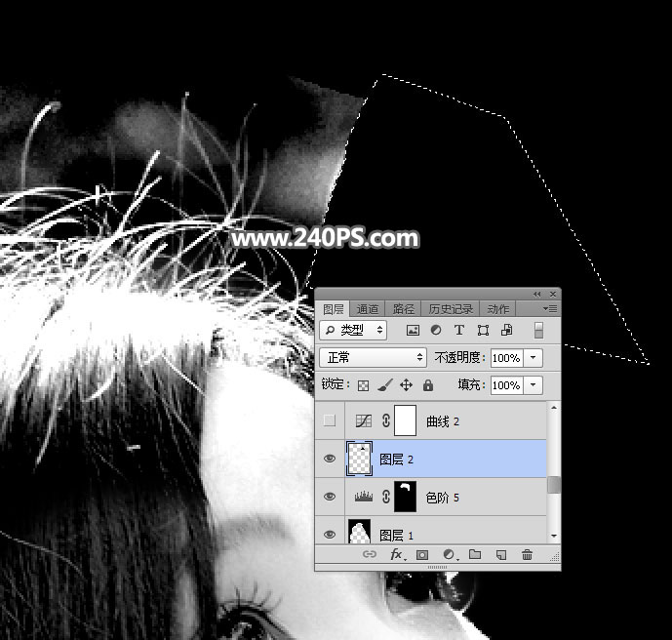Open the fx layer style menu
This screenshot has height=640, width=672.
[x=397, y=554]
